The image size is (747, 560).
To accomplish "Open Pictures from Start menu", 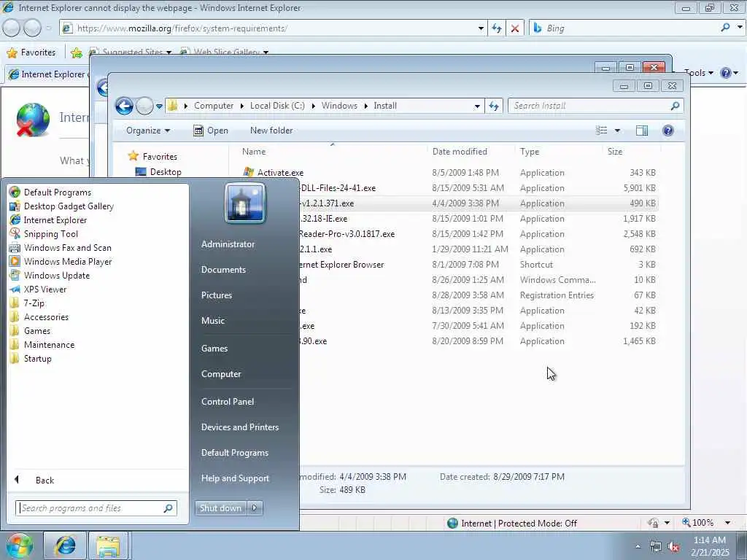I will (x=216, y=295).
